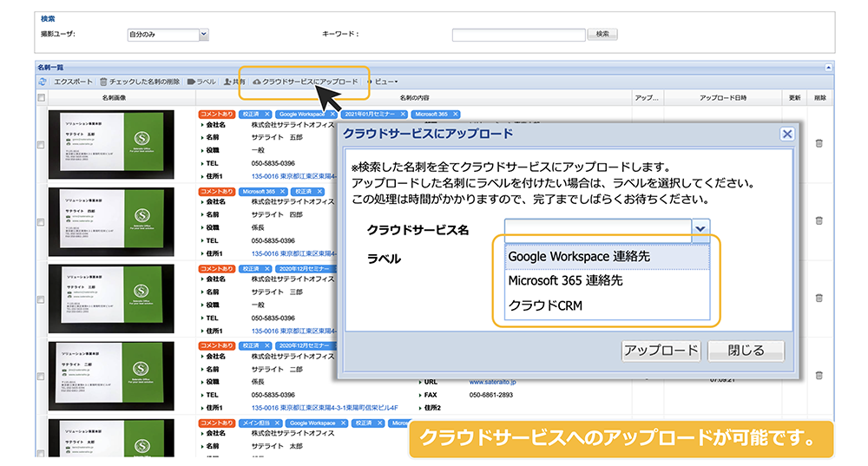Open address link in 四郎 row

tap(293, 253)
